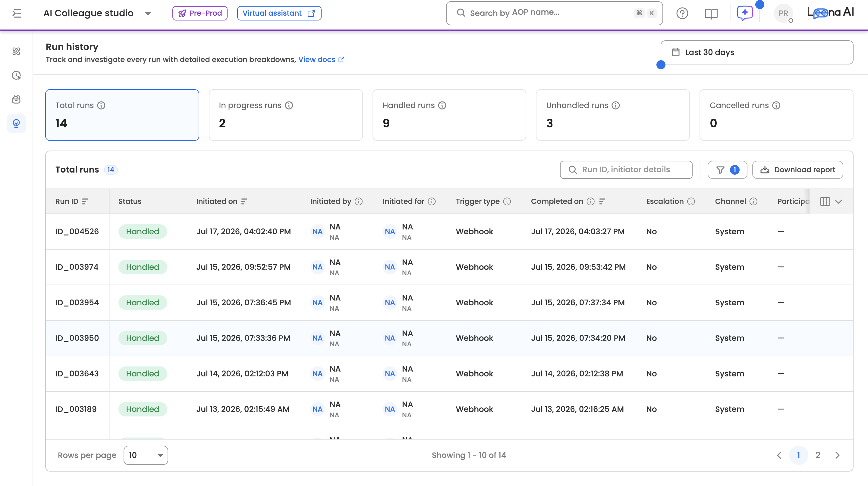The image size is (868, 486).
Task: Open the calendar-style icon in left sidebar
Action: (16, 99)
